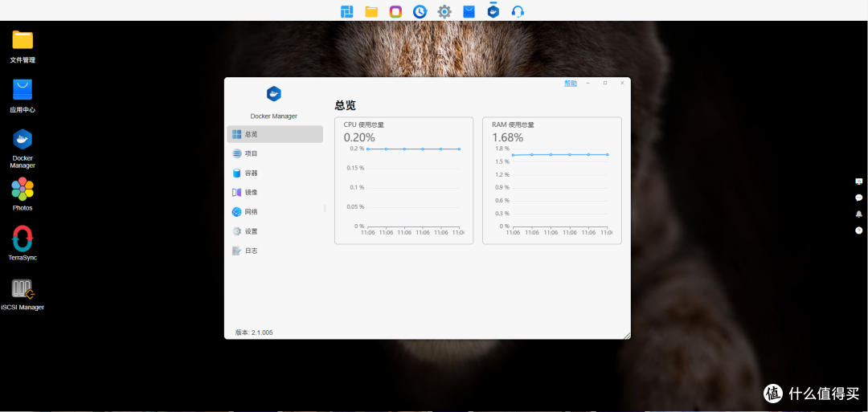Click the RAM 使用总量 label

pos(513,125)
